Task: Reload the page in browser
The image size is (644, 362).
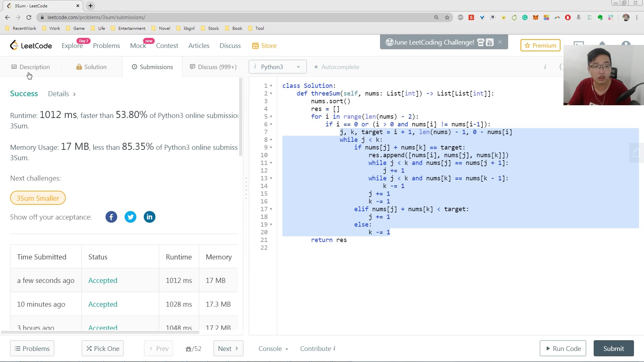Action: click(x=29, y=17)
